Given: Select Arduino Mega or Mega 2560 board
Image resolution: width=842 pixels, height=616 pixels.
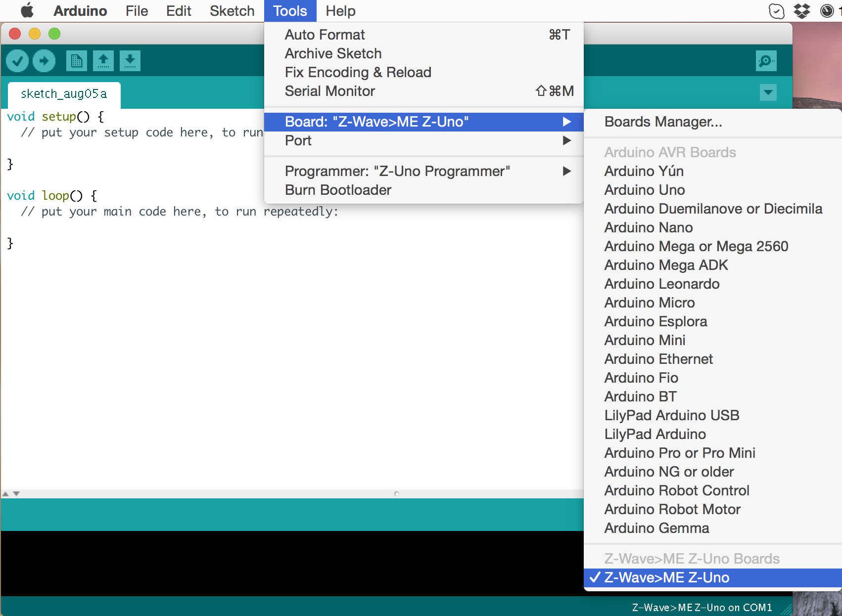Looking at the screenshot, I should [713, 247].
